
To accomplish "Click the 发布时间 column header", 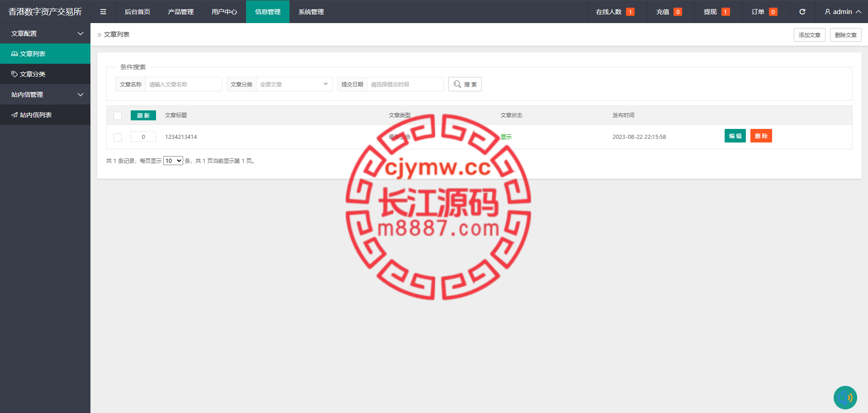I will (623, 115).
